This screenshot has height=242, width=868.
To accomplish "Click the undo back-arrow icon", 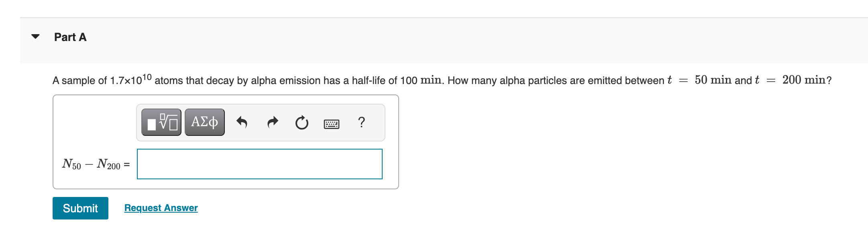I will click(x=241, y=123).
